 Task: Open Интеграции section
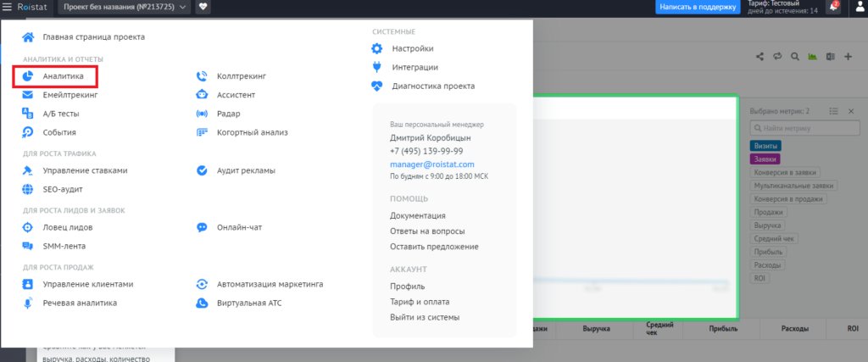pos(415,68)
